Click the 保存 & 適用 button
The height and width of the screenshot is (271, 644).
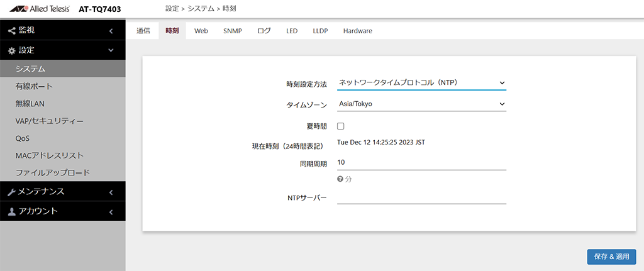point(611,257)
